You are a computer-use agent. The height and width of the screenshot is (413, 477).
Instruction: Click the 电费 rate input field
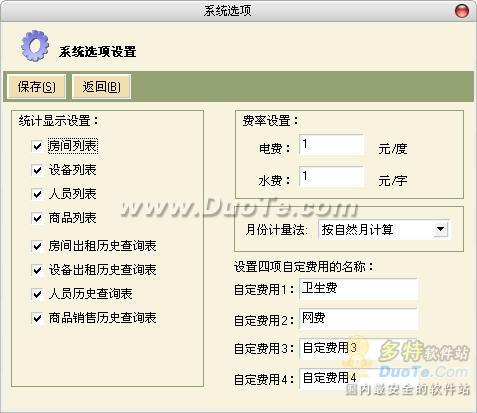tap(331, 145)
